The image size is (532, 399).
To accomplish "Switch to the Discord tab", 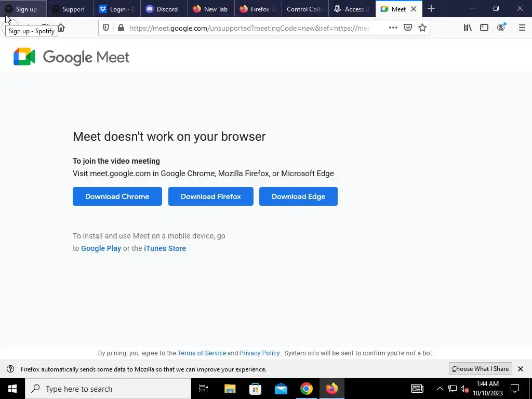I will (164, 9).
